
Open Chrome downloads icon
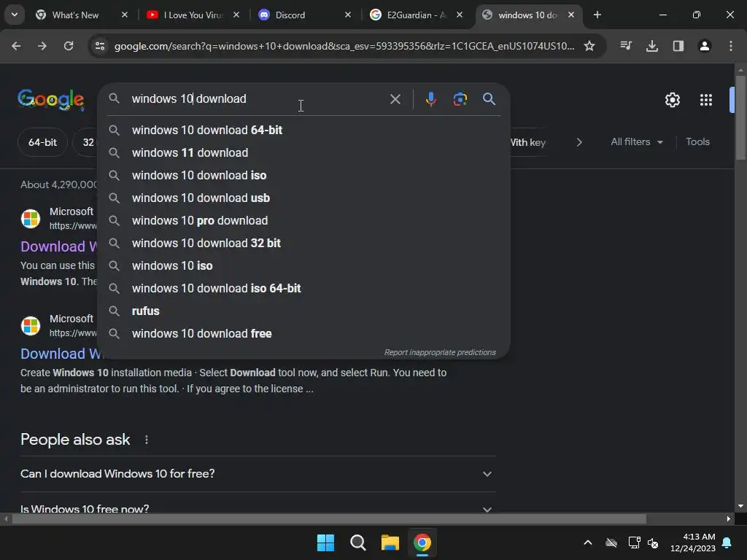[652, 46]
